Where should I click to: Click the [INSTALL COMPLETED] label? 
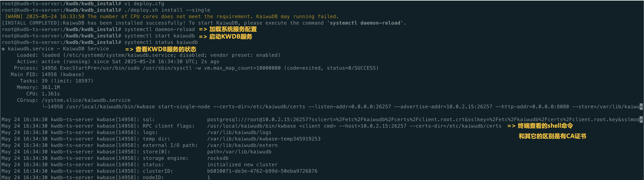pos(32,23)
